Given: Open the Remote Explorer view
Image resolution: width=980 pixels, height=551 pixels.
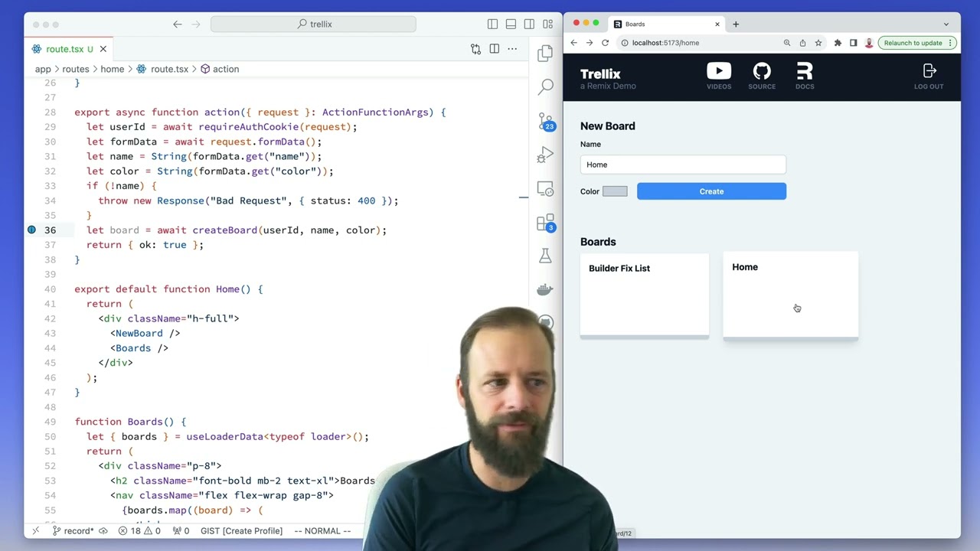Looking at the screenshot, I should click(x=545, y=189).
